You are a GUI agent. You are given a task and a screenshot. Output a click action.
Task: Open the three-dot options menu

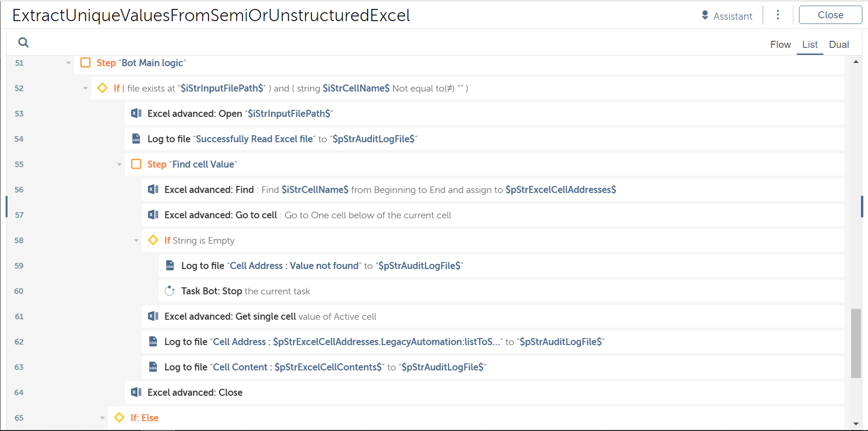[778, 15]
